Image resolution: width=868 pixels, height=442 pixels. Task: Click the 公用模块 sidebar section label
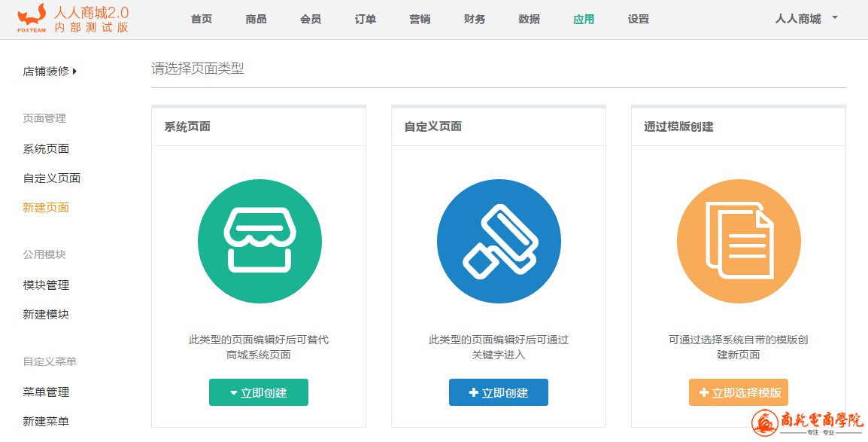tap(44, 255)
